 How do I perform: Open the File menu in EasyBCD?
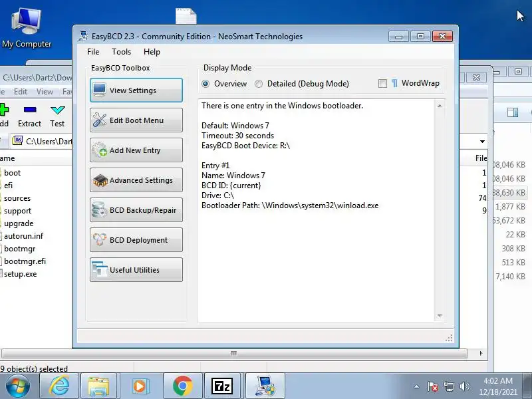coord(93,52)
